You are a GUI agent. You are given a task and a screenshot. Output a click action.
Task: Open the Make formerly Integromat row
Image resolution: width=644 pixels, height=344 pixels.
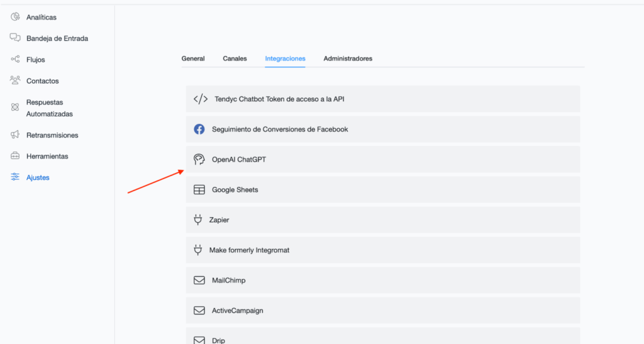pyautogui.click(x=382, y=250)
